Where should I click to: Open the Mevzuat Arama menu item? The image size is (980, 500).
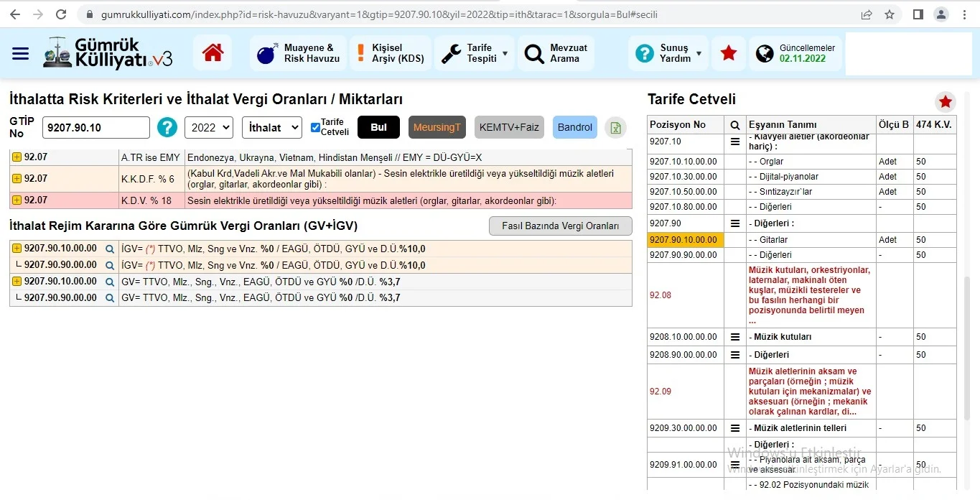pos(556,53)
